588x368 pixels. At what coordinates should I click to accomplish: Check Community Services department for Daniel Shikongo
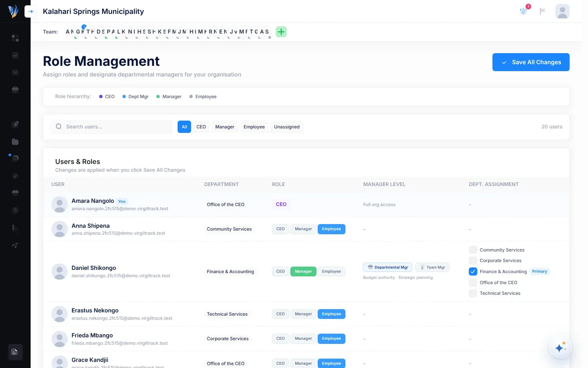coord(473,250)
